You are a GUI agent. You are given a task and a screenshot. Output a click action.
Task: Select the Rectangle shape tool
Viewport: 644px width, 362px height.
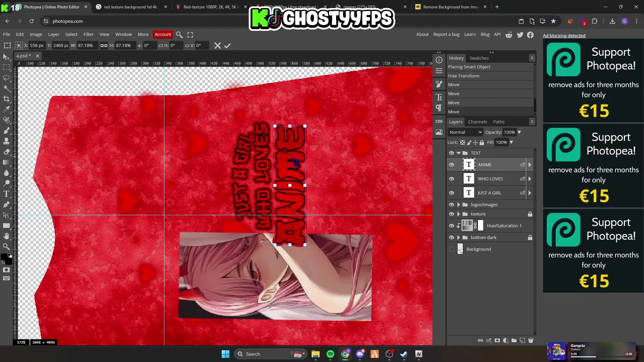[x=7, y=226]
